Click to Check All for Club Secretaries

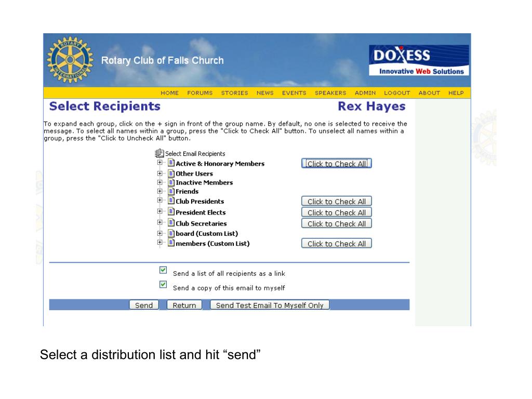pyautogui.click(x=337, y=223)
